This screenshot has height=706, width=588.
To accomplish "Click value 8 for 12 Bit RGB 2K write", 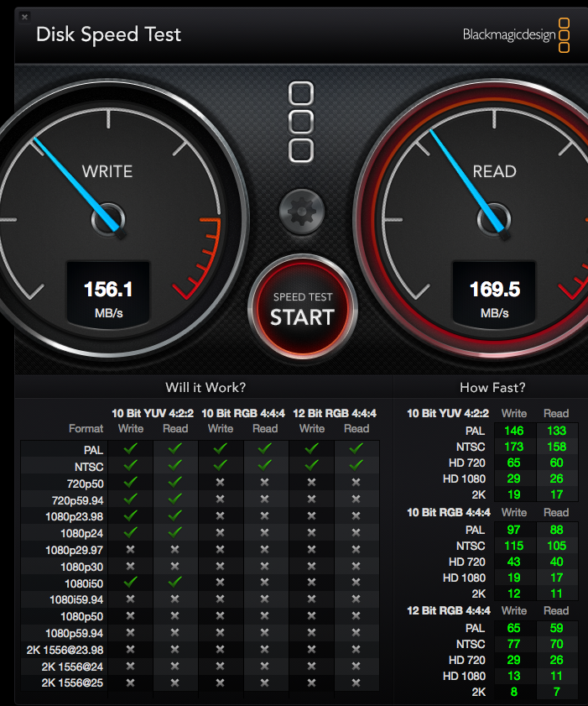I will pyautogui.click(x=514, y=692).
